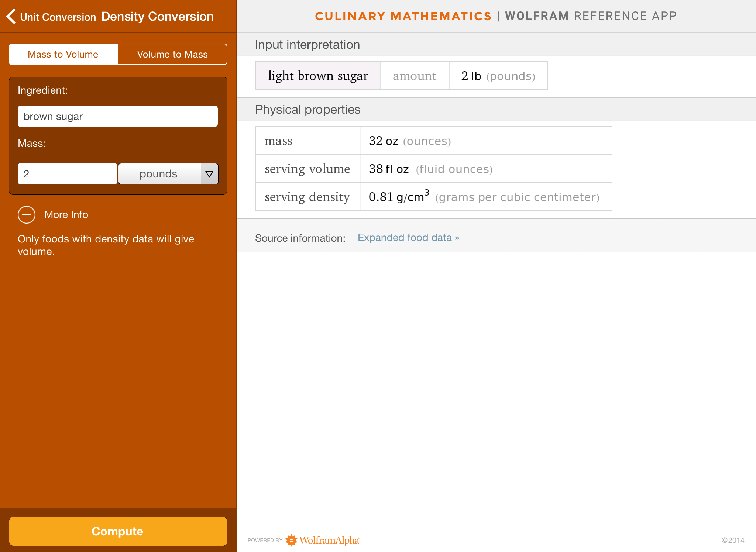Collapse More Info using the minus circle icon

click(x=27, y=215)
